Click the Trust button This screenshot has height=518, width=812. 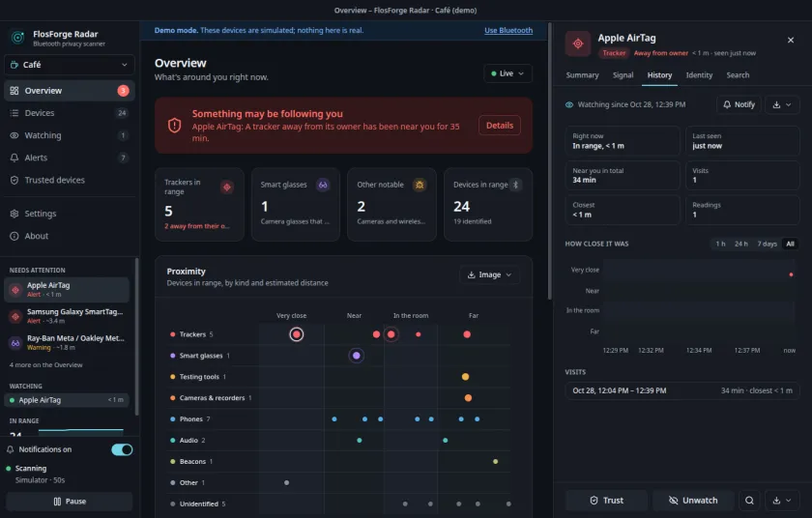[x=606, y=501]
